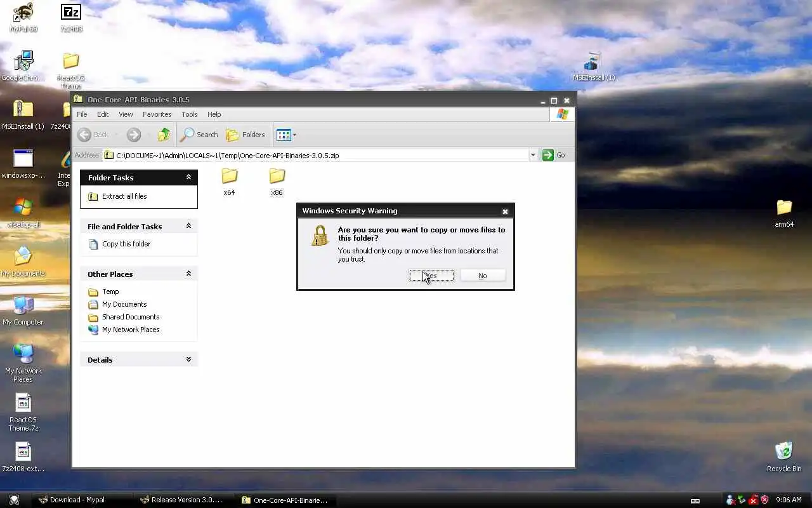This screenshot has width=812, height=508.
Task: Select the wlsetup-all desktop icon
Action: [x=23, y=213]
